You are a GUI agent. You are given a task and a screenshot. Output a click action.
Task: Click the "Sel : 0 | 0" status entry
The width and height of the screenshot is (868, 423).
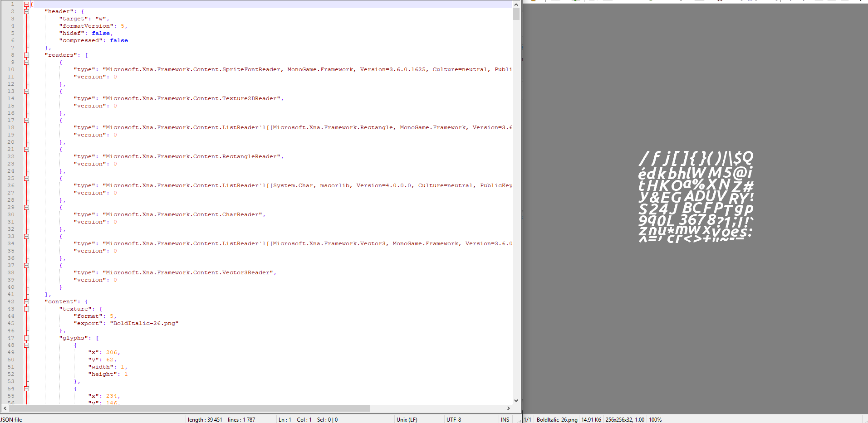328,420
